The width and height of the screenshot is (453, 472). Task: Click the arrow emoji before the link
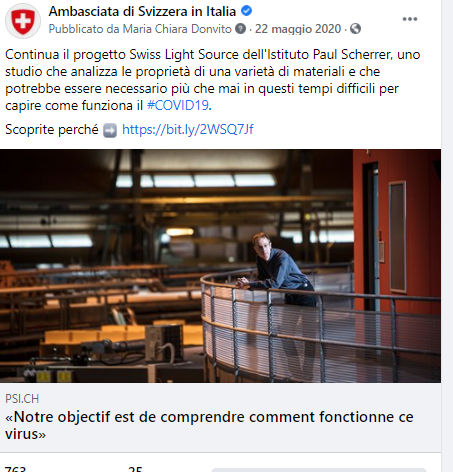(110, 130)
